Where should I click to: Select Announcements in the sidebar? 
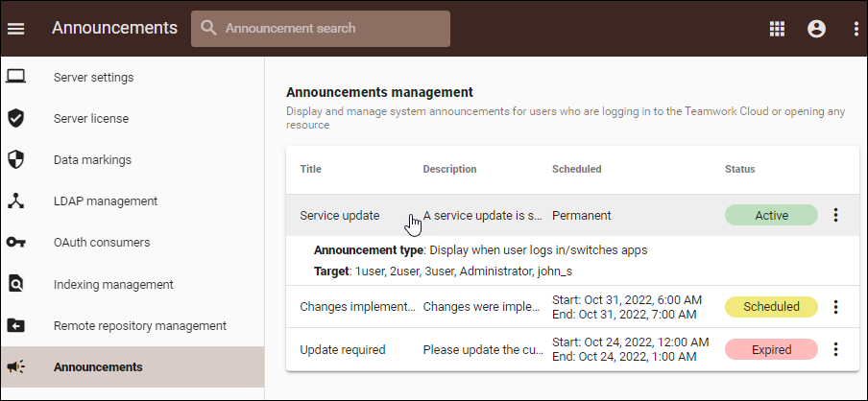click(x=98, y=366)
